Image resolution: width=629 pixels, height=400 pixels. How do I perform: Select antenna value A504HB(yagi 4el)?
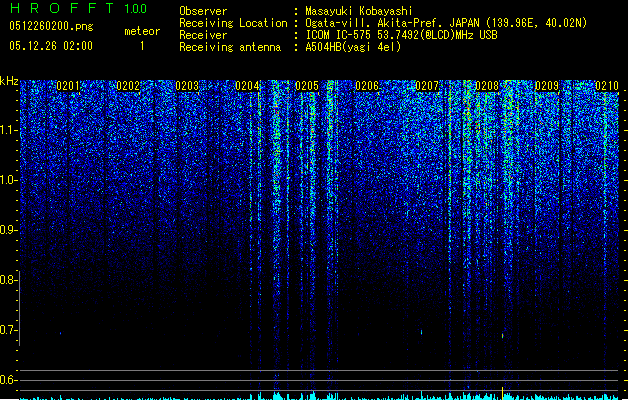point(353,47)
